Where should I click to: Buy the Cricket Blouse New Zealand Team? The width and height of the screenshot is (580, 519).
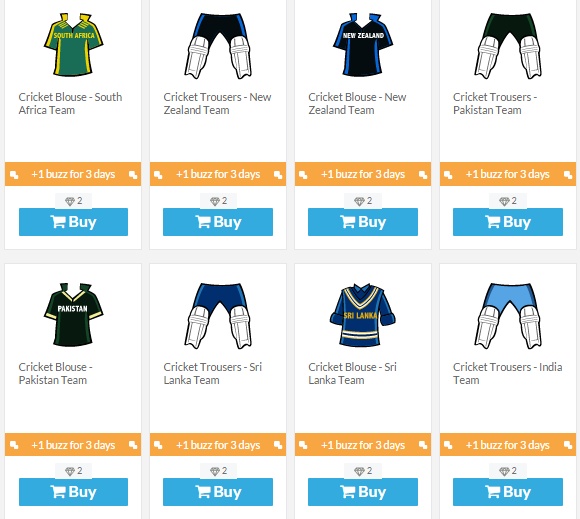(x=363, y=222)
